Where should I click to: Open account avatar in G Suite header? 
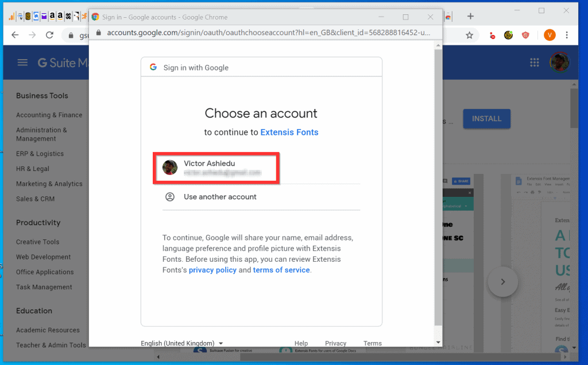click(x=559, y=62)
